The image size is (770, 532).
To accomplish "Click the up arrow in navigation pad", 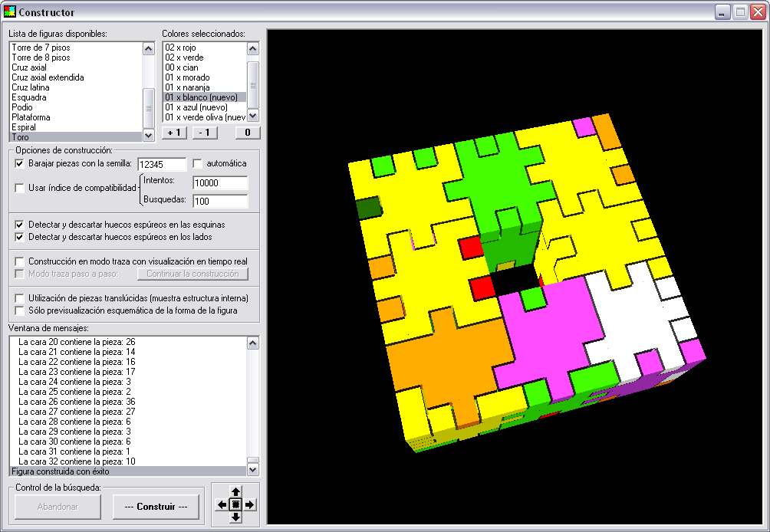I will click(235, 491).
